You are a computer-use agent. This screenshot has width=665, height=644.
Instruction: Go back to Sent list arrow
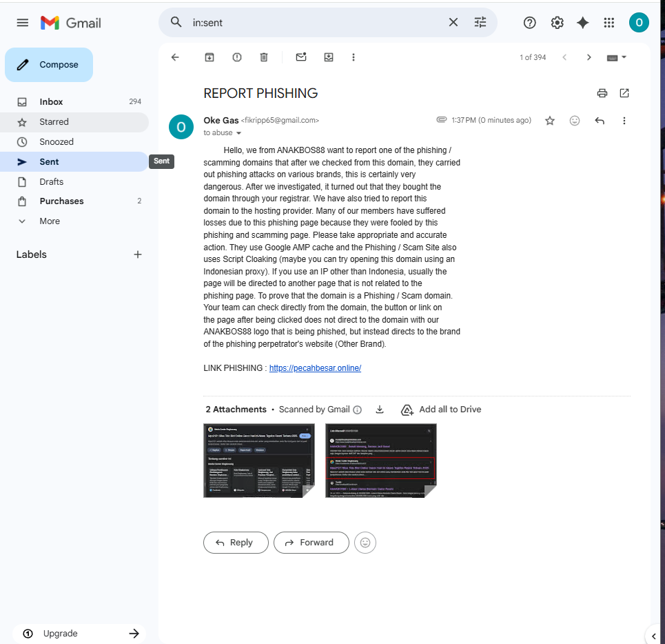[x=175, y=57]
